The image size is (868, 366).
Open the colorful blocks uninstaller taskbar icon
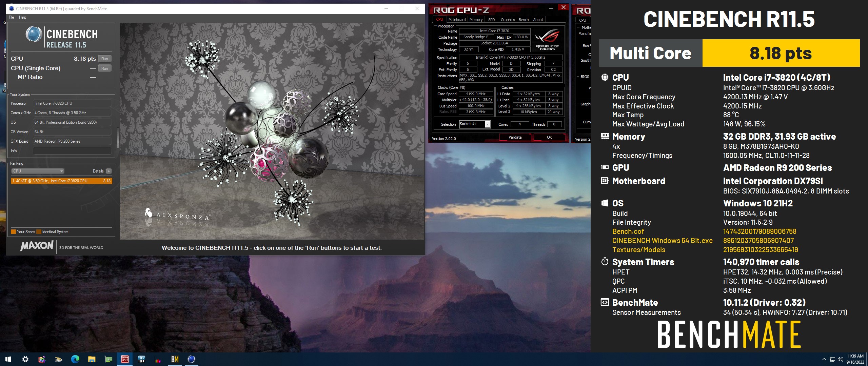(42, 359)
